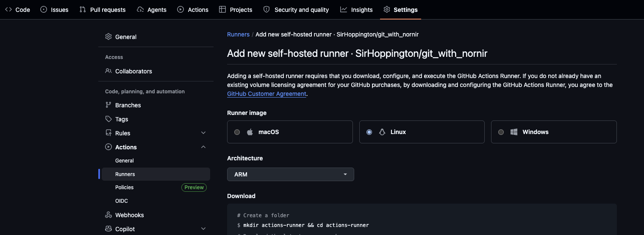The height and width of the screenshot is (235, 644).
Task: Click the '# Create a folder' comment
Action: [263, 215]
